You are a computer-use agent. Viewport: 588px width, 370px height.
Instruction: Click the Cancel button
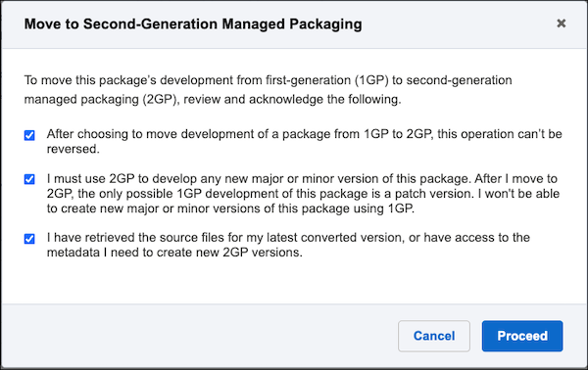tap(434, 336)
